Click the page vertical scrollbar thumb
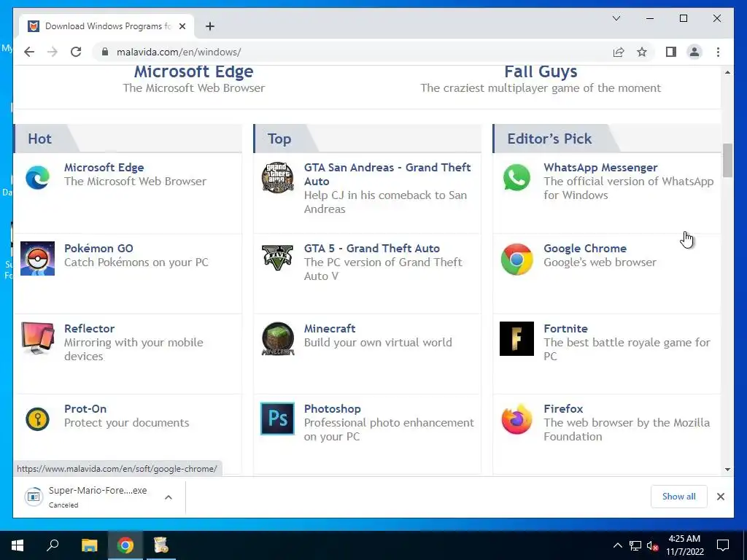Viewport: 747px width, 560px height. point(727,160)
